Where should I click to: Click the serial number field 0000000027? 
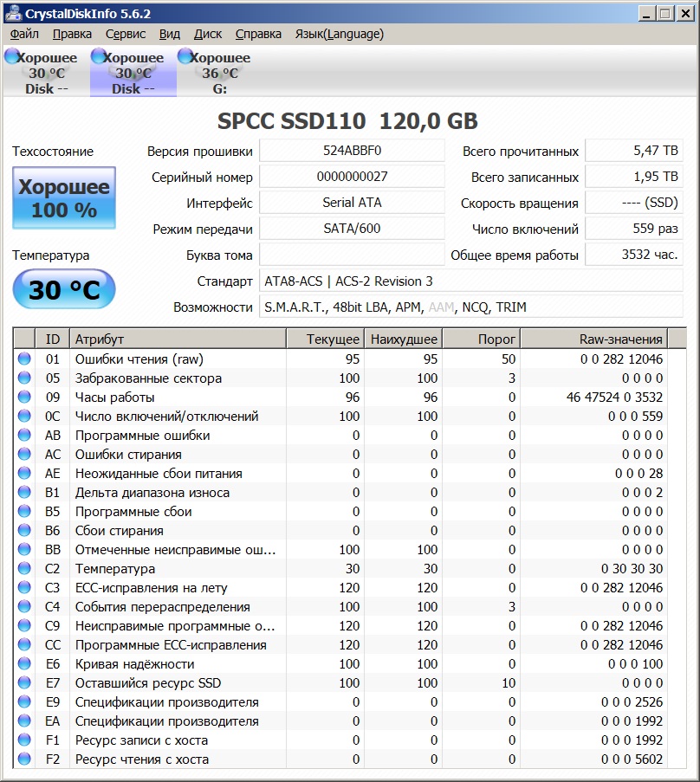(x=352, y=177)
